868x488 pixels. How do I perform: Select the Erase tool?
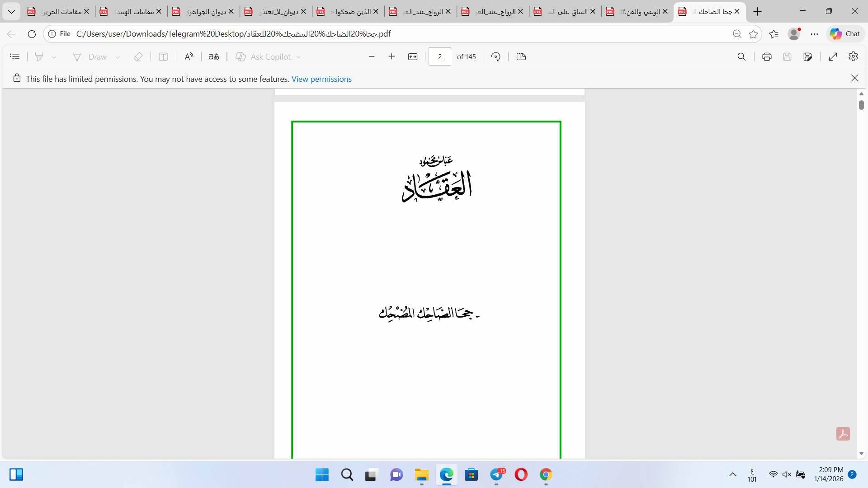138,56
